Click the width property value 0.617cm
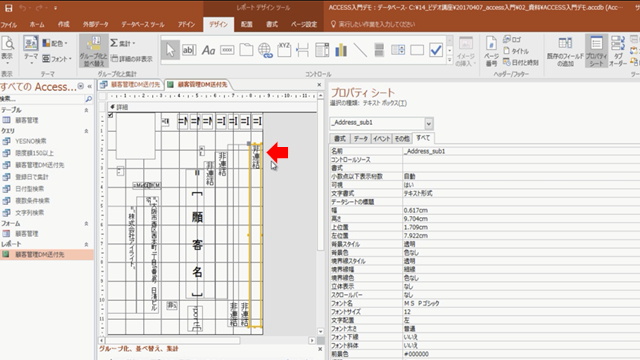Image resolution: width=640 pixels, height=360 pixels. [521, 210]
